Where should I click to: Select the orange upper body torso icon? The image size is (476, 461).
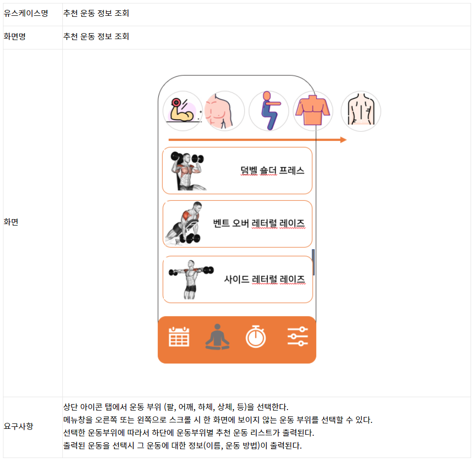[x=313, y=111]
